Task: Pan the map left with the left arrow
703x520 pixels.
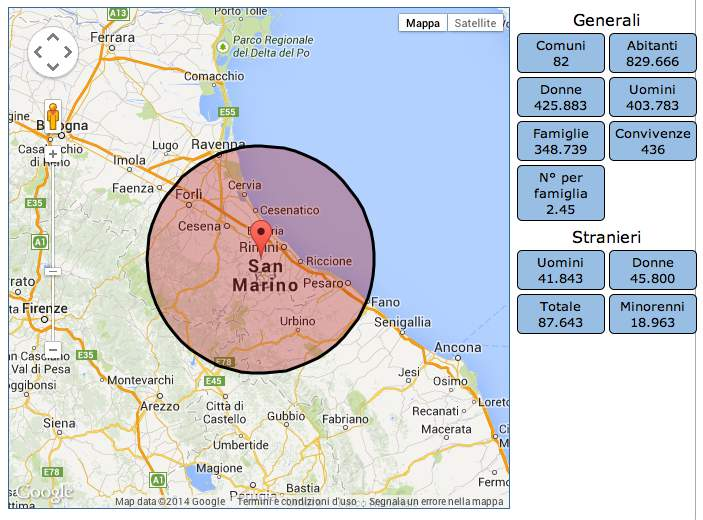Action: pyautogui.click(x=38, y=52)
